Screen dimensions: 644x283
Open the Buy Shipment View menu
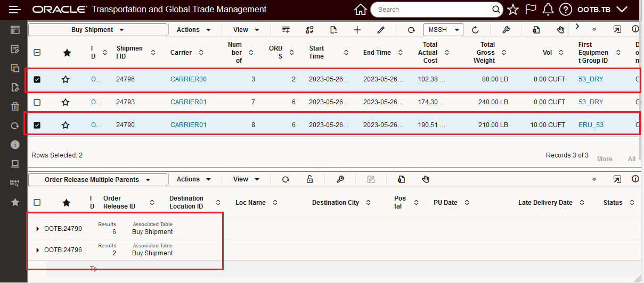pyautogui.click(x=246, y=30)
